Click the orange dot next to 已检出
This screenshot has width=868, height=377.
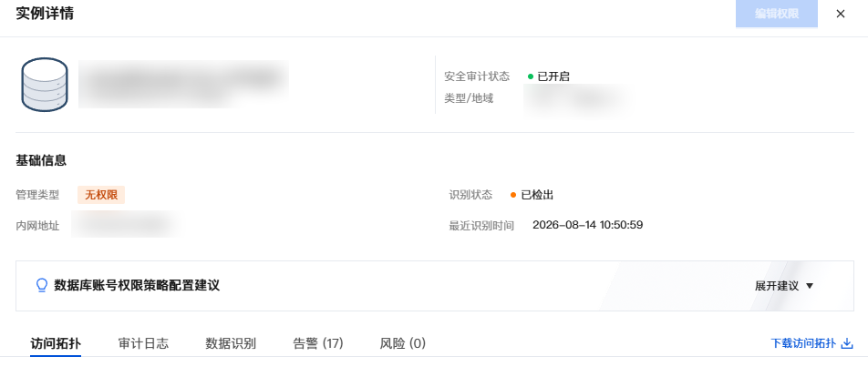pyautogui.click(x=513, y=195)
